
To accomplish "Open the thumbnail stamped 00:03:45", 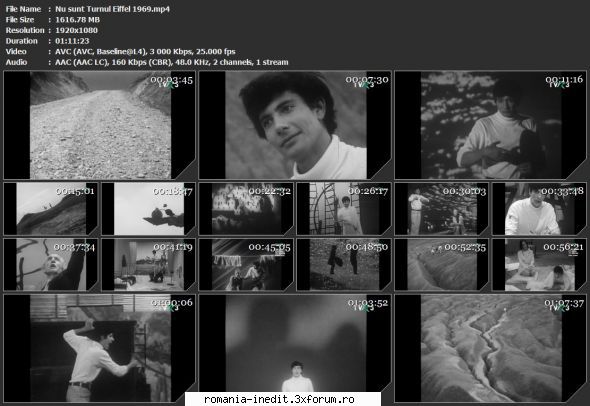I will pyautogui.click(x=100, y=125).
